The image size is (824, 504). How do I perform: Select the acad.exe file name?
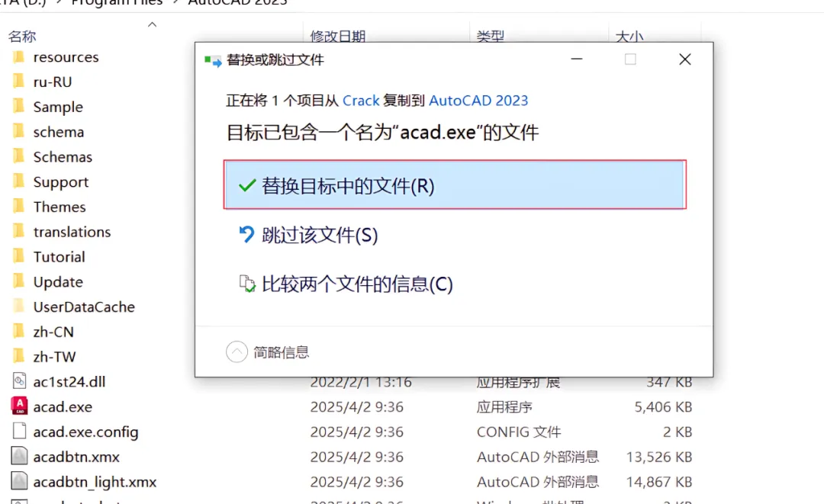point(63,407)
